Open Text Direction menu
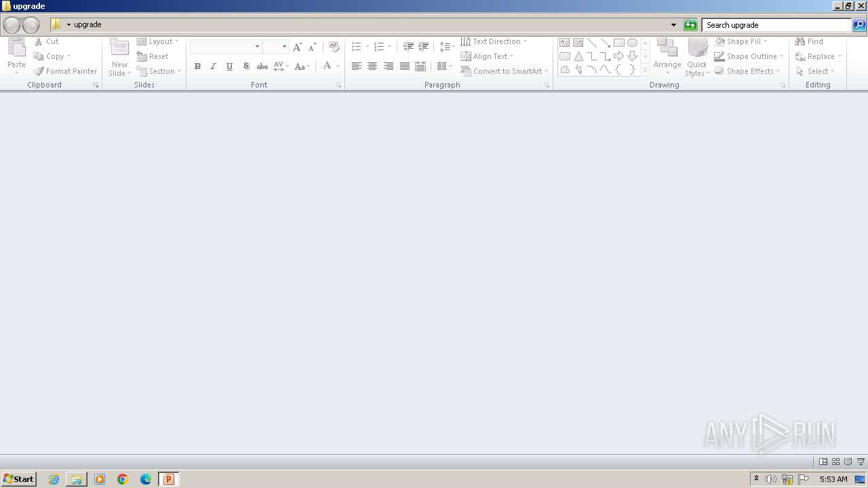 [494, 41]
